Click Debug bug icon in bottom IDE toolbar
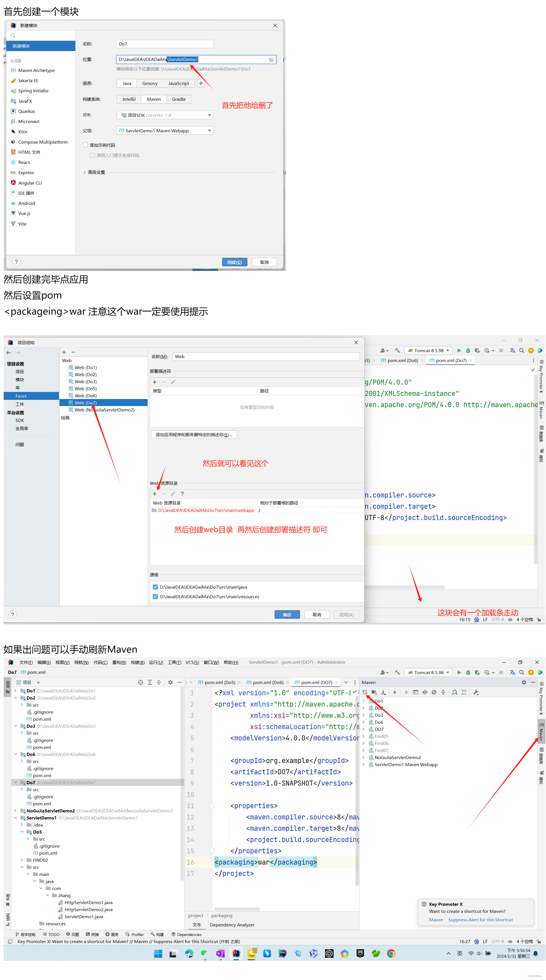This screenshot has height=980, width=546. pyautogui.click(x=468, y=673)
